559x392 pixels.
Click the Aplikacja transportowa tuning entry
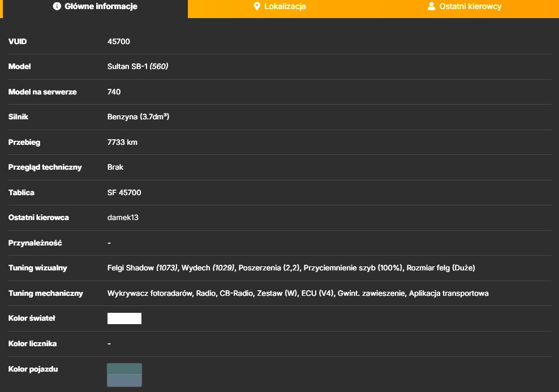(x=449, y=293)
